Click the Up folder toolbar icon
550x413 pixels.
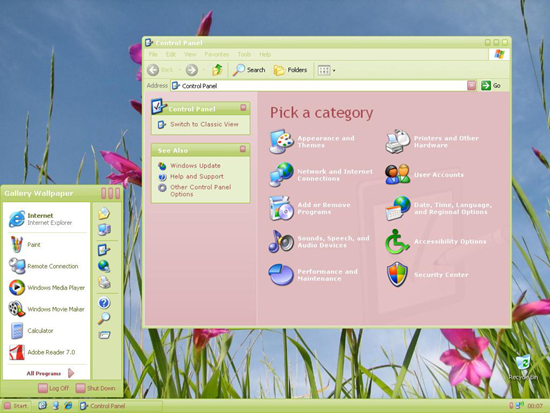tap(217, 70)
